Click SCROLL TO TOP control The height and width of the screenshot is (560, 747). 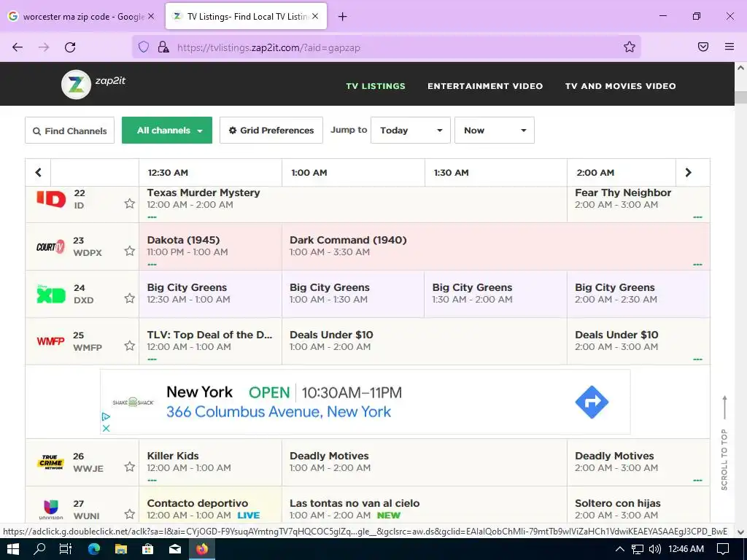click(724, 443)
